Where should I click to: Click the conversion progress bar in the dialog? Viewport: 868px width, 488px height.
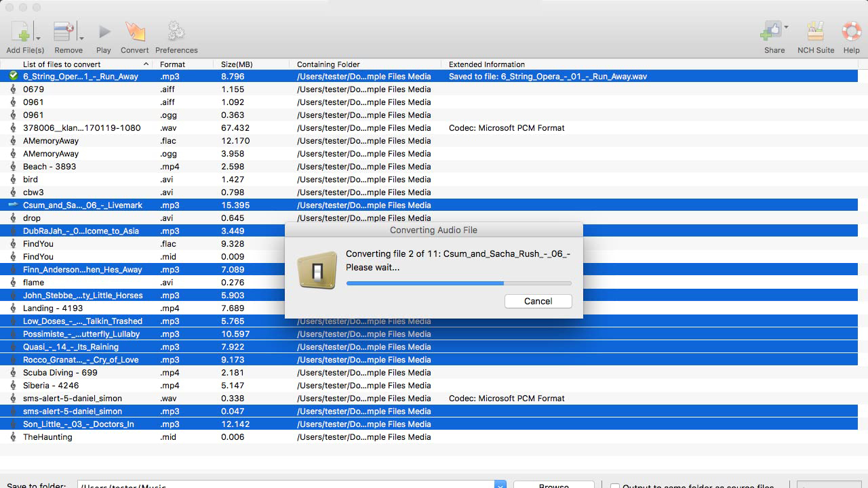[x=458, y=283]
